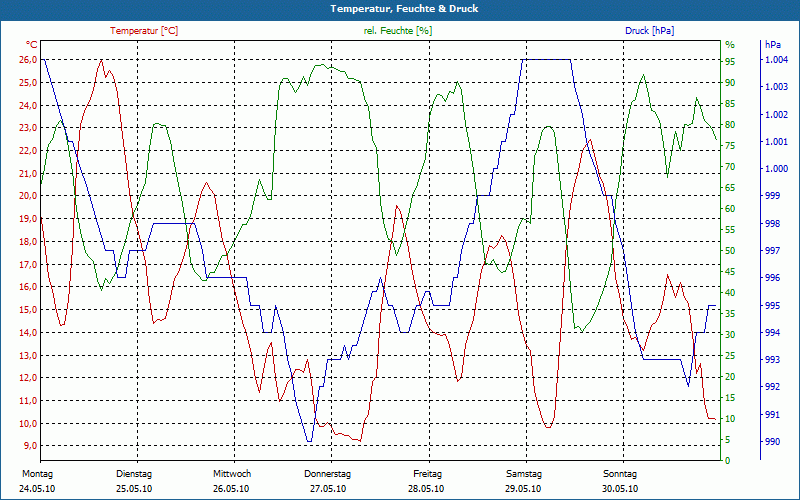
Task: Click the '997' pressure axis value
Action: 772,251
